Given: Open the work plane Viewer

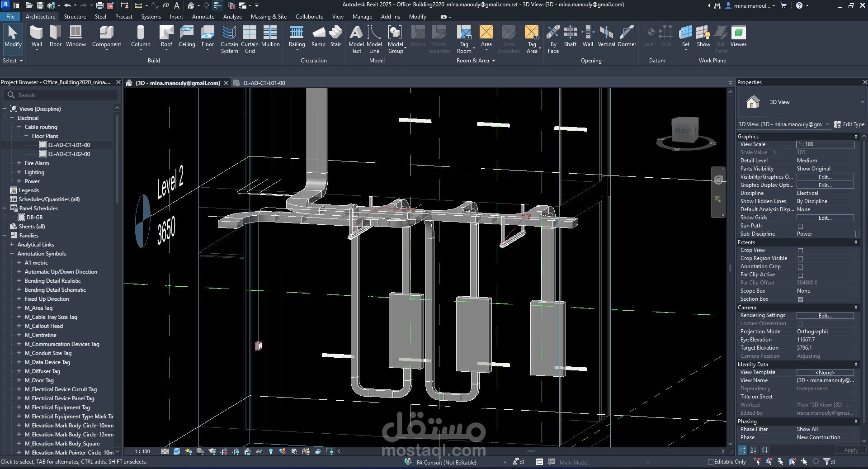Looking at the screenshot, I should (x=738, y=36).
